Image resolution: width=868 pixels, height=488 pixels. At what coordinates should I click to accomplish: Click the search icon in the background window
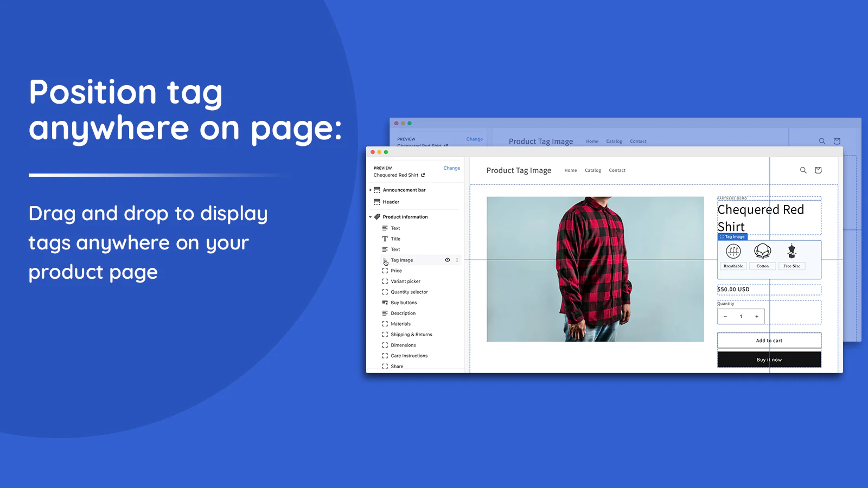(822, 141)
